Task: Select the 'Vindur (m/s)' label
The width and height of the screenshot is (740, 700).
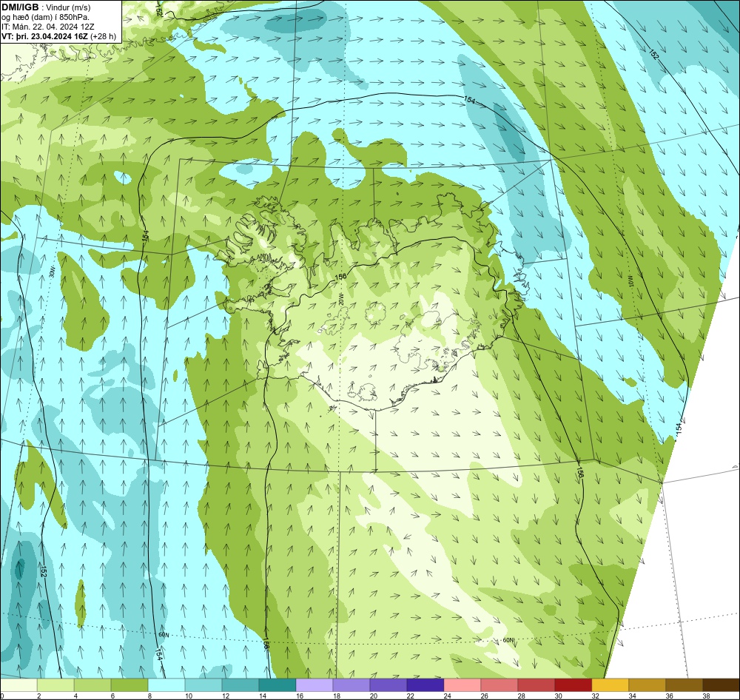Action: click(69, 7)
